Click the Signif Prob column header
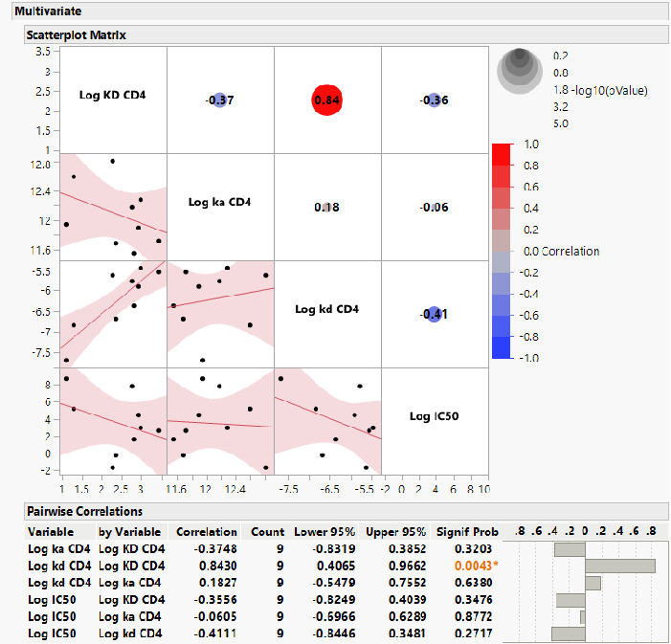 click(x=466, y=532)
